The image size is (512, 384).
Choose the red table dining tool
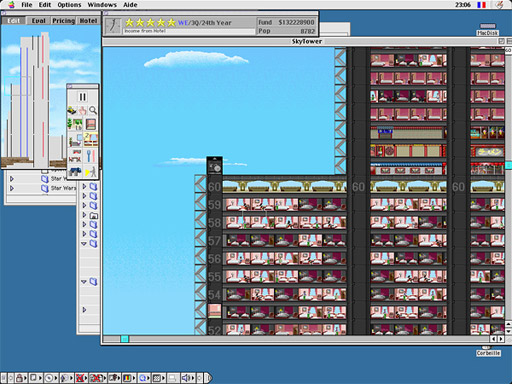(75, 156)
